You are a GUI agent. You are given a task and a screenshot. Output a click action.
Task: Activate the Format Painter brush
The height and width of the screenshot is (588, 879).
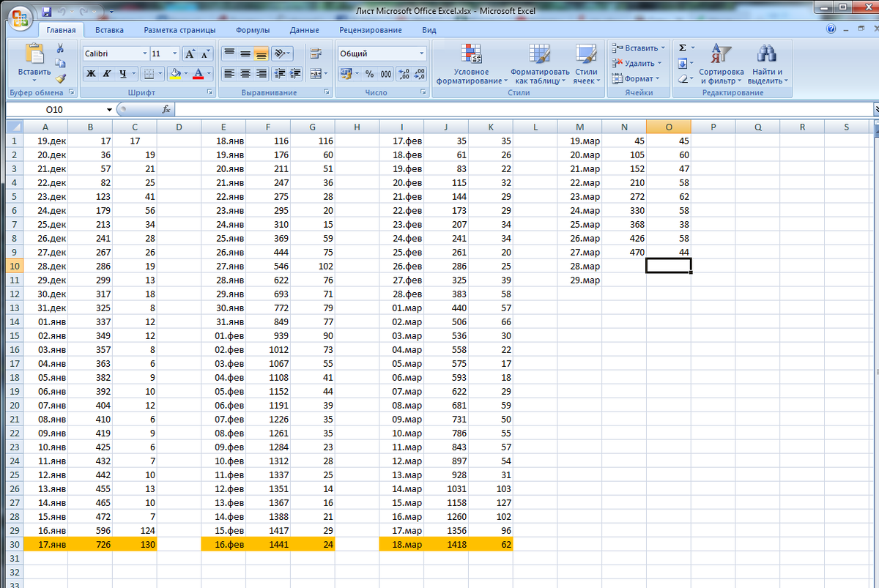60,78
